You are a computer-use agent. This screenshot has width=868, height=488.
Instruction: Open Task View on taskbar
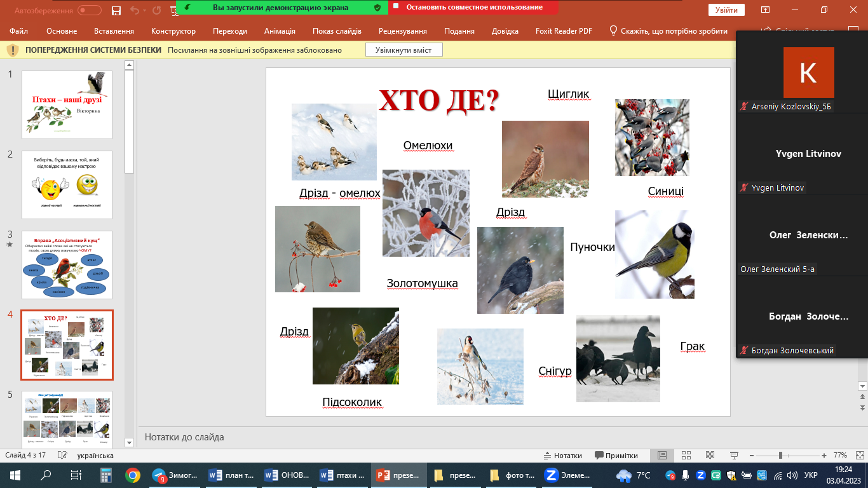[76, 475]
